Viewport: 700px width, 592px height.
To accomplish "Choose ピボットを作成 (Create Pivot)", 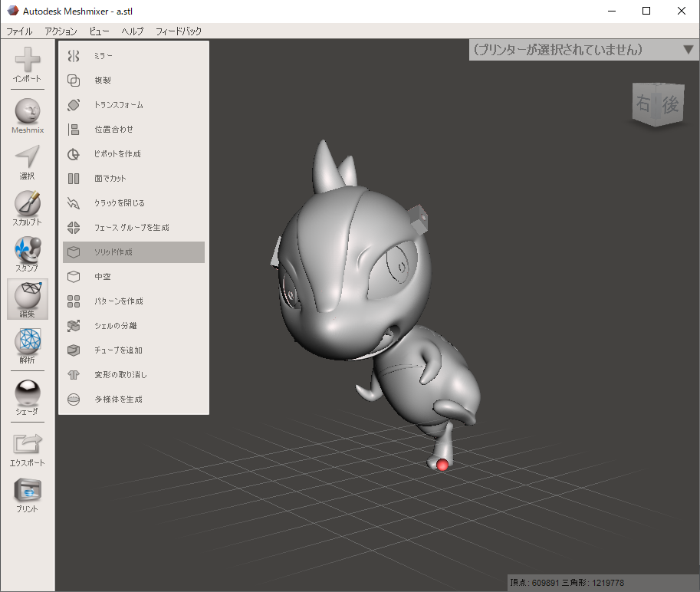I will coord(133,154).
